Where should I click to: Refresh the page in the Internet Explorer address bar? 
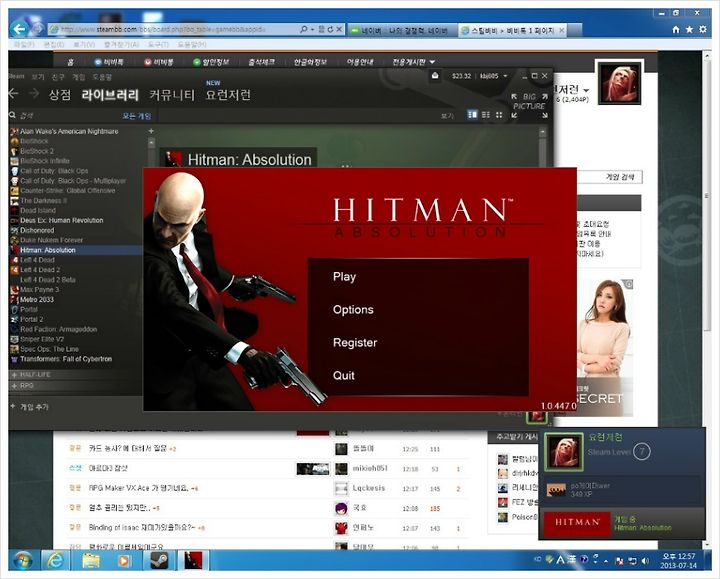click(330, 29)
